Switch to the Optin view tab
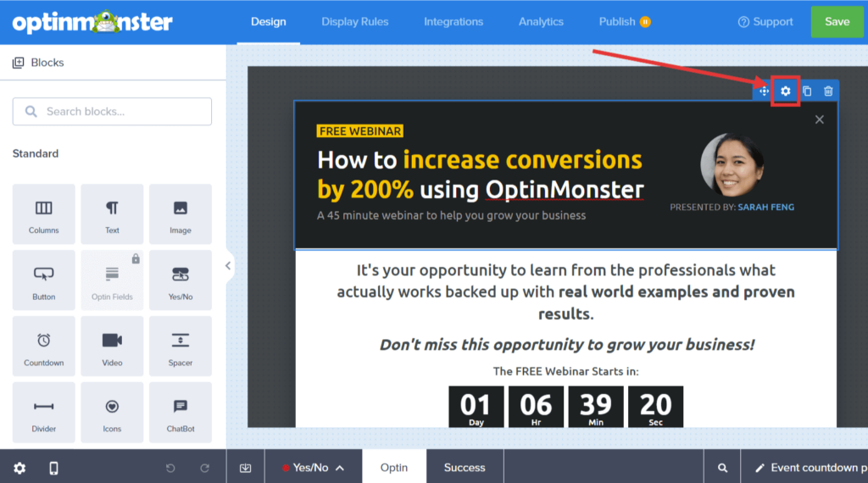The width and height of the screenshot is (868, 483). 394,468
